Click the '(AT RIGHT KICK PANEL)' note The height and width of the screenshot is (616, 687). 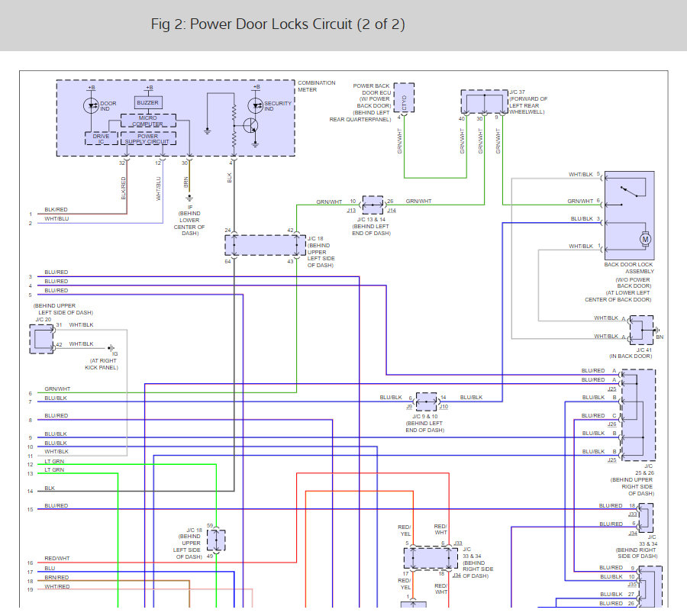pos(102,364)
